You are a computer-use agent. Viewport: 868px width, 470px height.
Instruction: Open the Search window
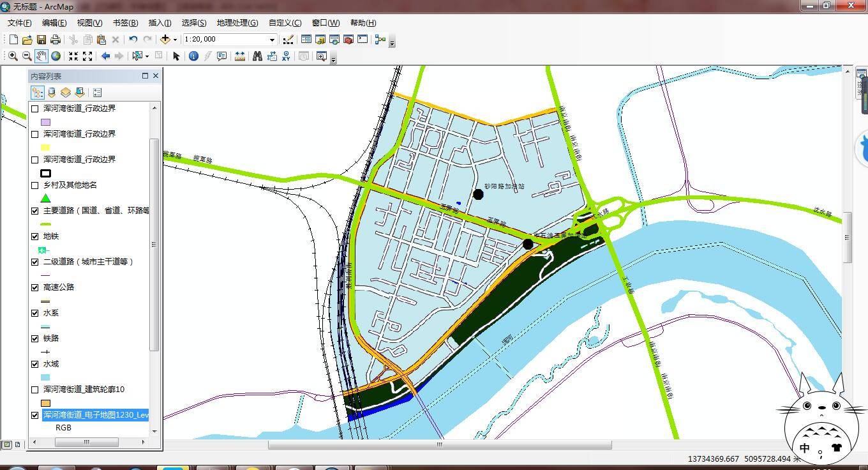(334, 40)
